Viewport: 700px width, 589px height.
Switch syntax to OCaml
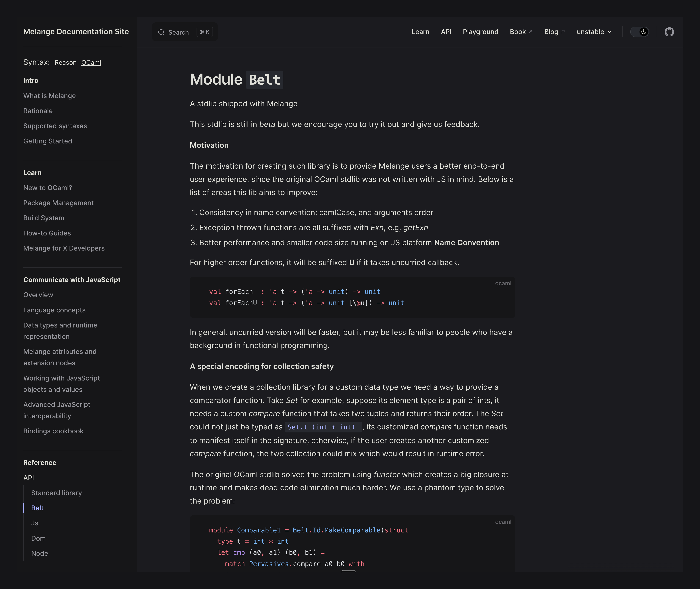pos(91,62)
